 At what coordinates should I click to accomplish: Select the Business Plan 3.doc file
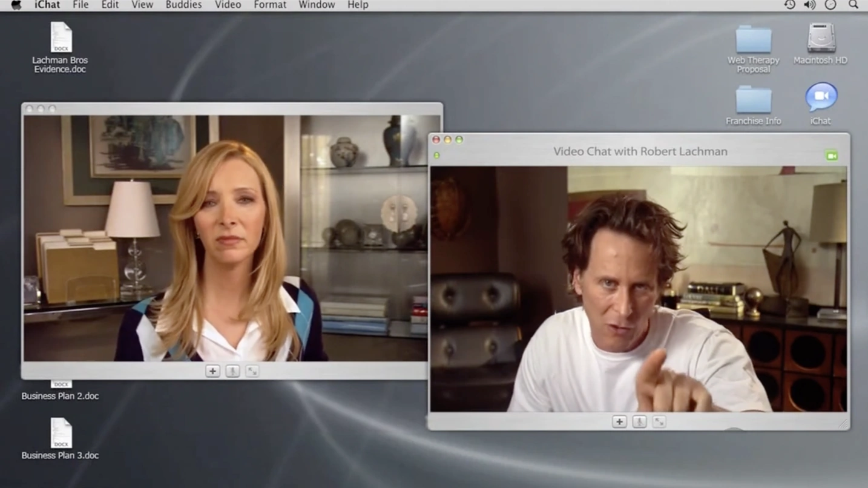pos(60,439)
